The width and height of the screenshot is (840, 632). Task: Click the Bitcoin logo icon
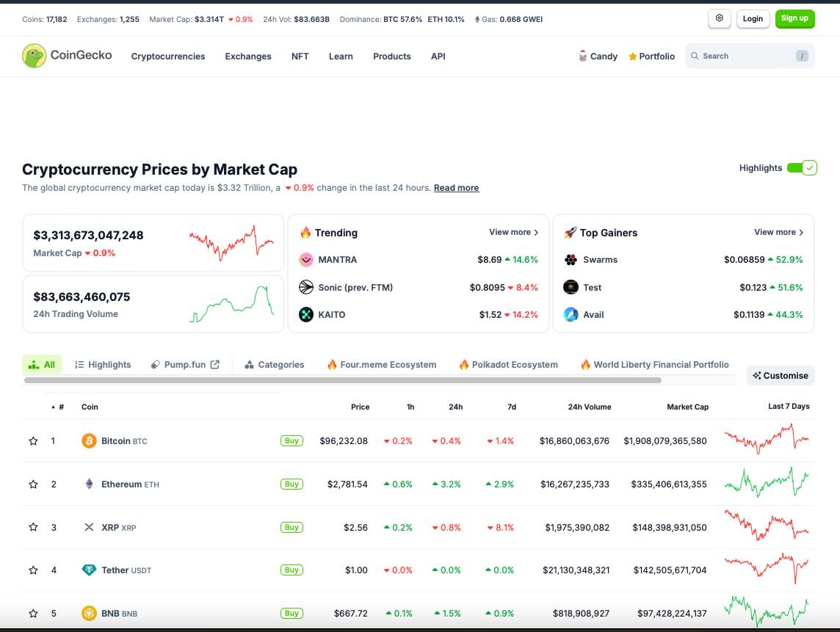pos(89,441)
